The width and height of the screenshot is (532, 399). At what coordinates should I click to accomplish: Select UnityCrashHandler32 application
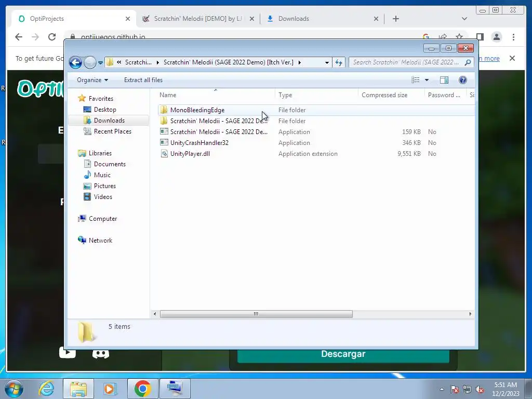tap(315, 143)
